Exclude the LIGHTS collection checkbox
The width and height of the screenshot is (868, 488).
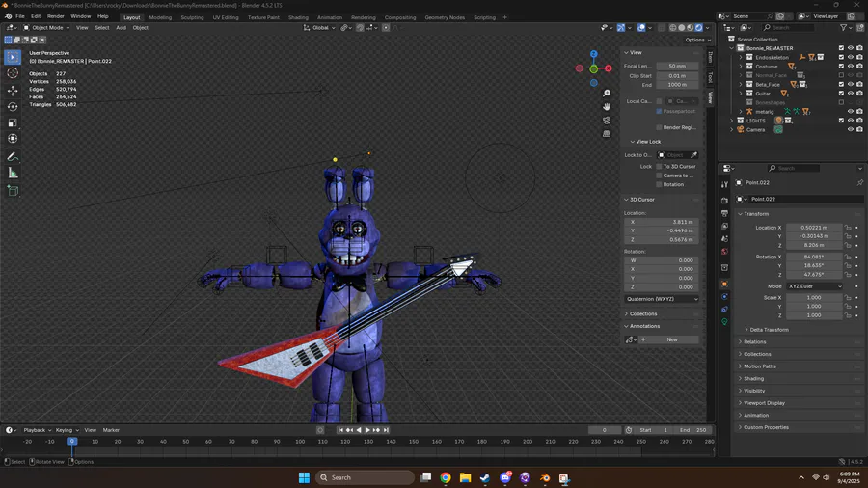click(x=841, y=121)
